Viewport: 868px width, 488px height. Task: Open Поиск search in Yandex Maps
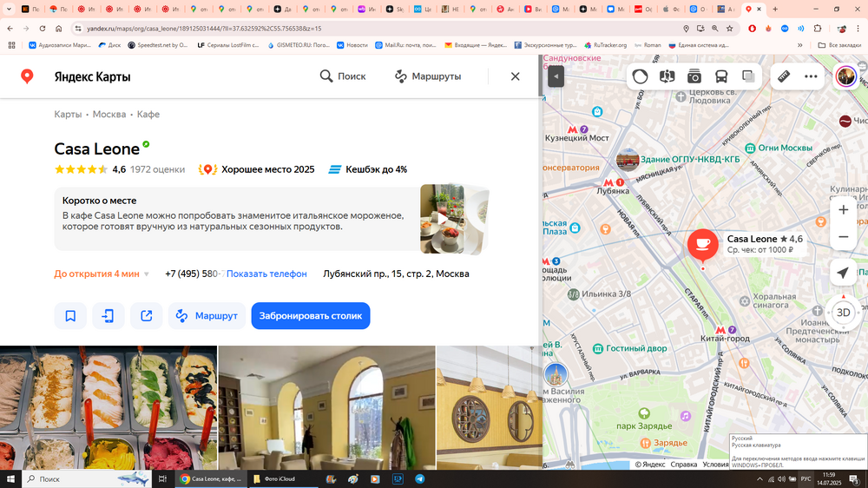coord(343,76)
